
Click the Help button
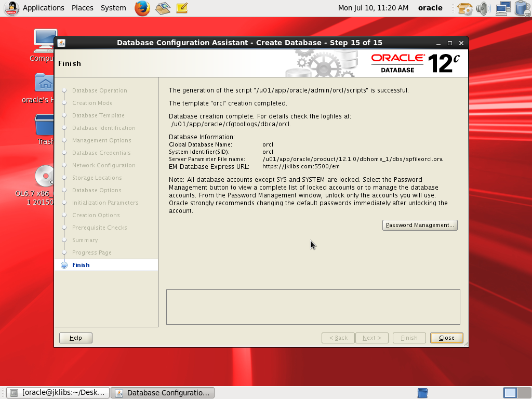pyautogui.click(x=76, y=338)
